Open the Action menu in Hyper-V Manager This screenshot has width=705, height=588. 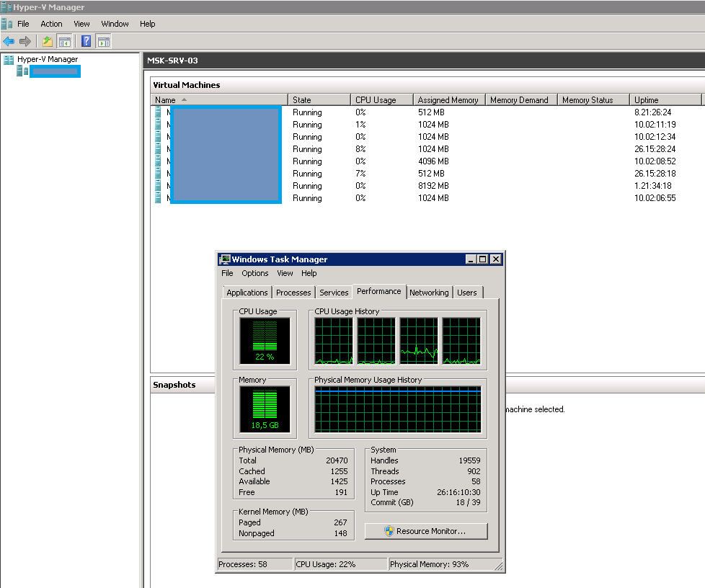pos(51,24)
